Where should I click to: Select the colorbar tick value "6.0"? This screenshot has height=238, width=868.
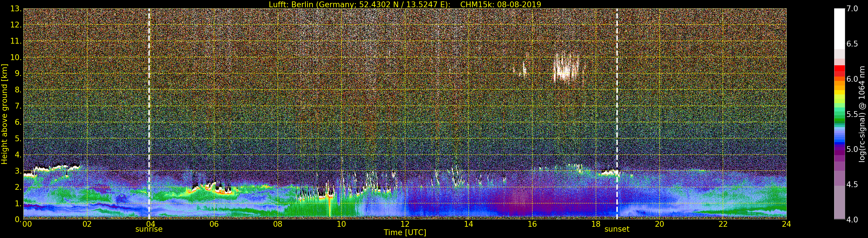pos(852,79)
